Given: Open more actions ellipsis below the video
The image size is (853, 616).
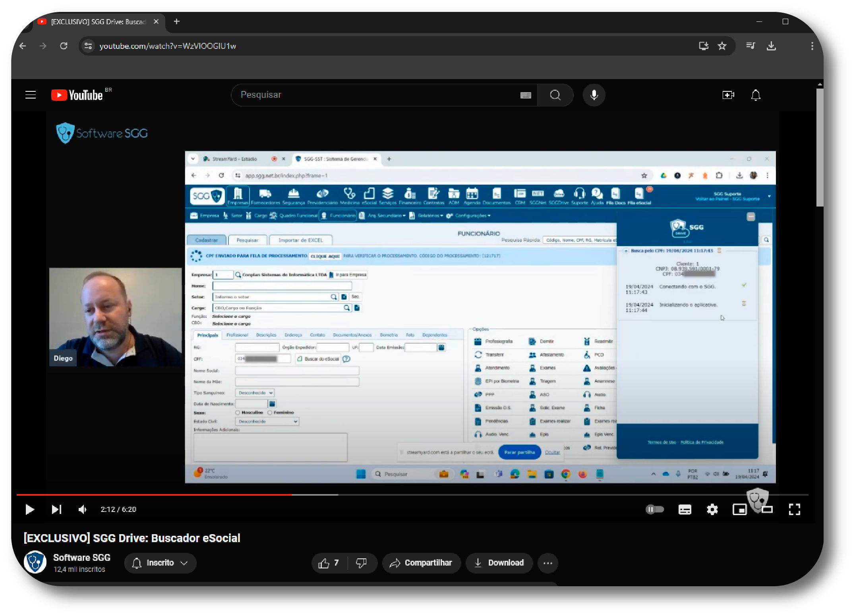Looking at the screenshot, I should [x=547, y=563].
